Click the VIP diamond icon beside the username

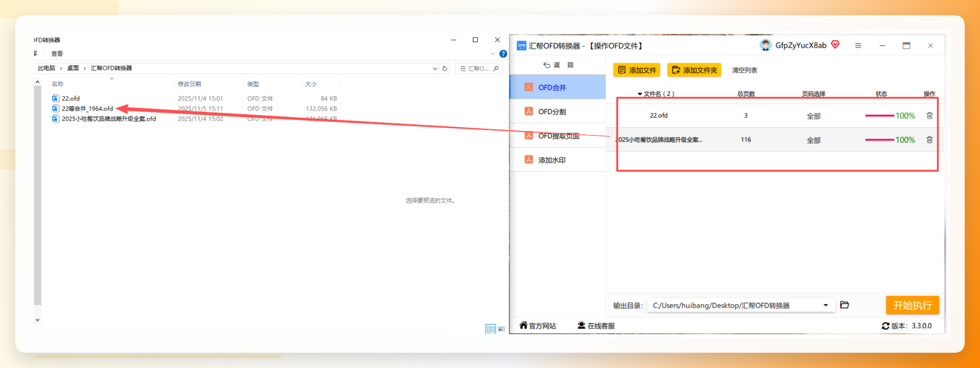click(x=835, y=45)
